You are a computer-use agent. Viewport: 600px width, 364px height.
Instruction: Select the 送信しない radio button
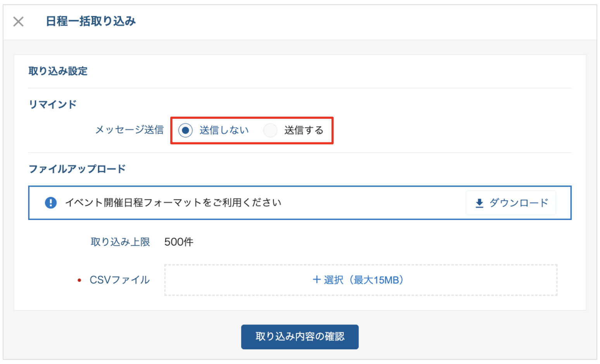pyautogui.click(x=185, y=130)
